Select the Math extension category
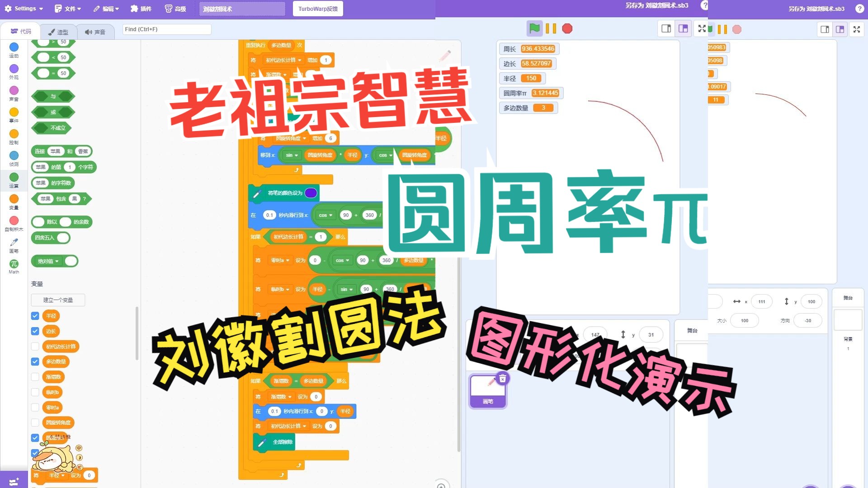 click(14, 267)
